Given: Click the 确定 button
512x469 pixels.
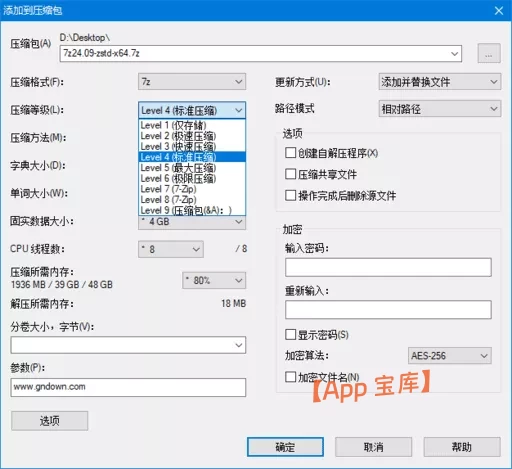Looking at the screenshot, I should [285, 447].
